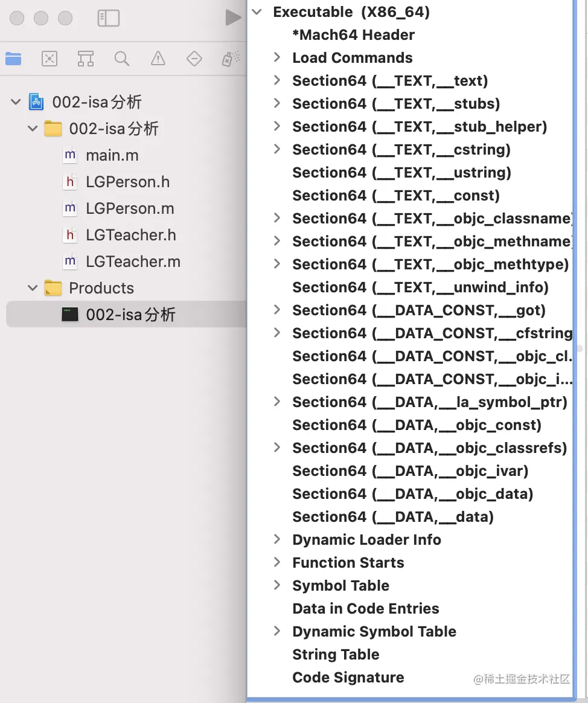
Task: Click the black executable product icon
Action: point(70,314)
